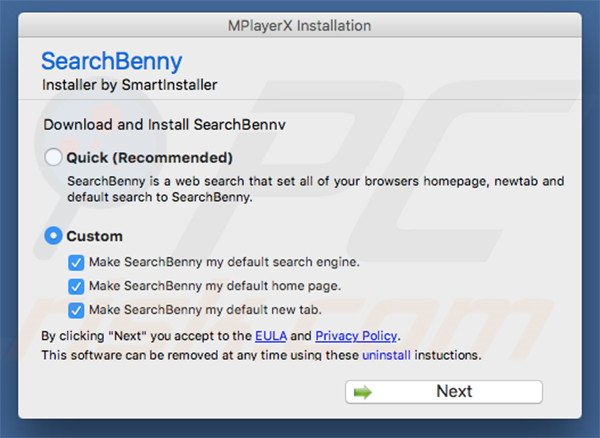This screenshot has width=600, height=438.
Task: Click the 'Installer by SmartInstaller' subtitle
Action: coord(129,86)
